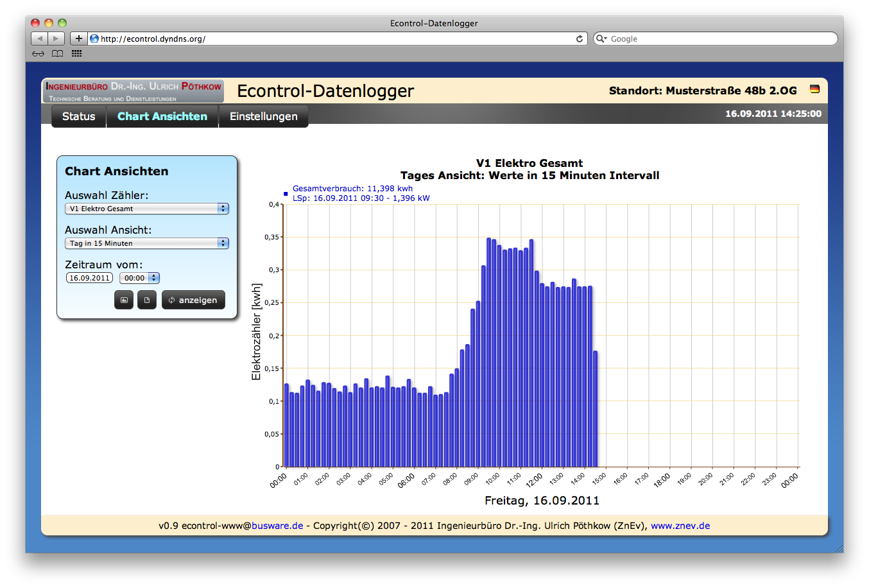Open the bookmarks book icon
This screenshot has width=869, height=588.
58,54
